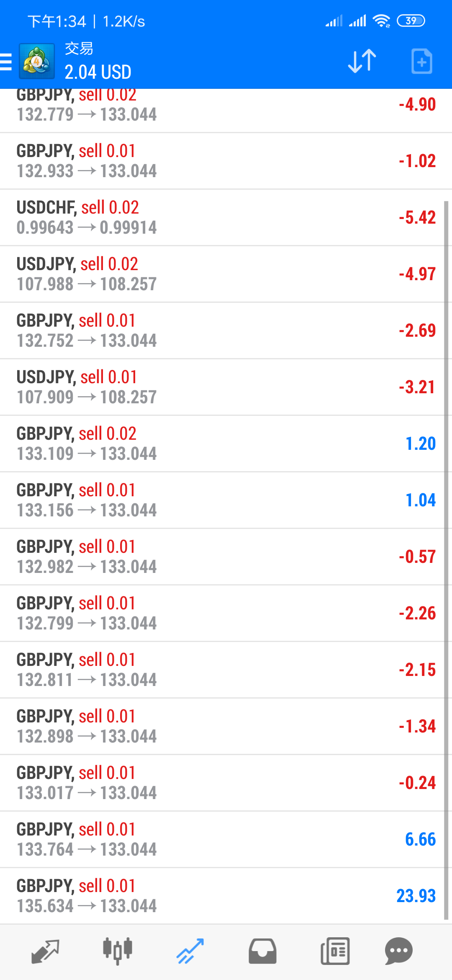452x980 pixels.
Task: Tap the 2.04 USD balance header
Action: [98, 72]
